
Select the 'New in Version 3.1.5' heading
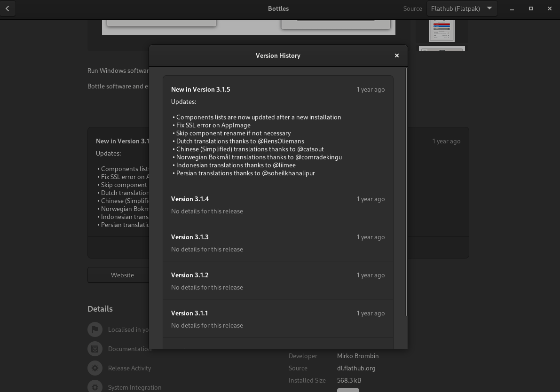(x=200, y=89)
